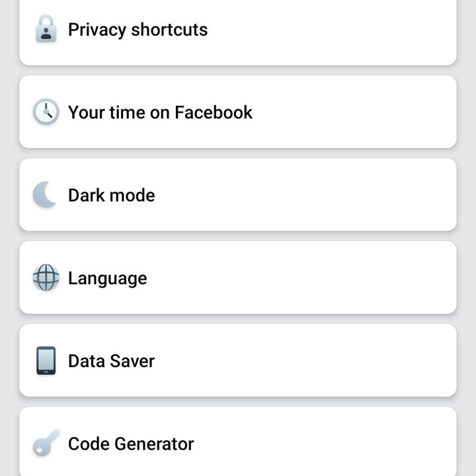Tap the crescent moon Dark mode icon
The height and width of the screenshot is (476, 476).
coord(45,194)
